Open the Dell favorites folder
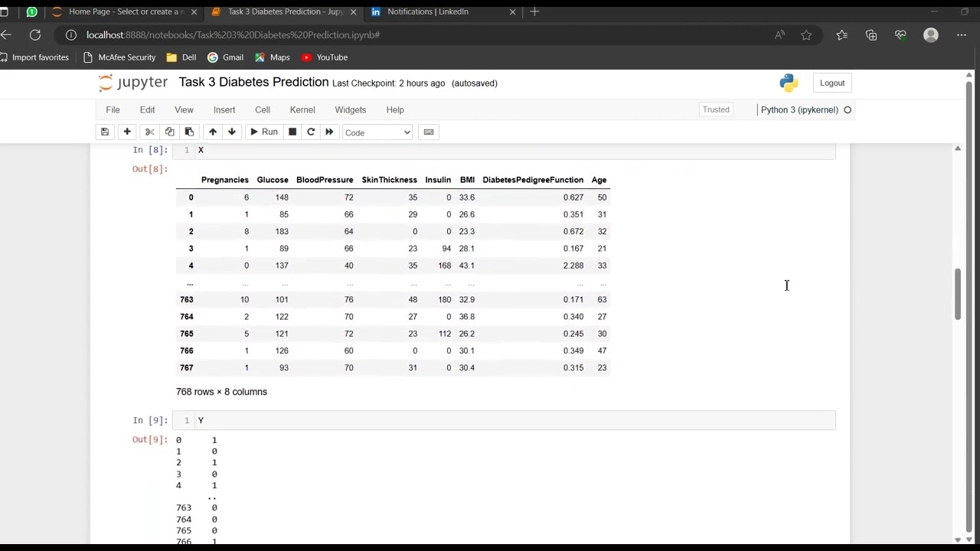The image size is (980, 551). point(181,57)
